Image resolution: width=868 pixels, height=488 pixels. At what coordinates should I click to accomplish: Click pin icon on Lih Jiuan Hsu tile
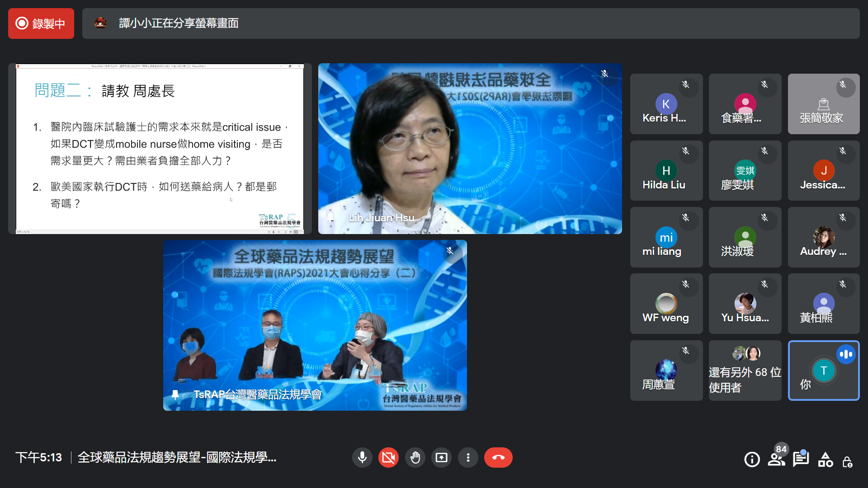pyautogui.click(x=330, y=218)
